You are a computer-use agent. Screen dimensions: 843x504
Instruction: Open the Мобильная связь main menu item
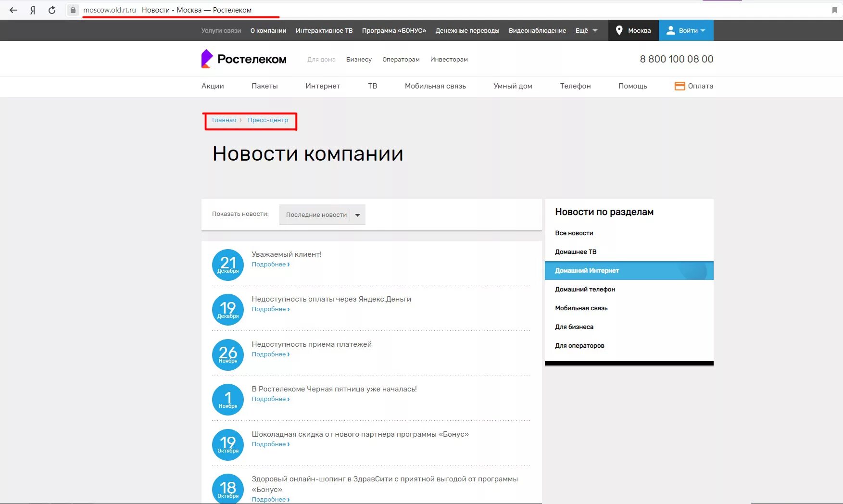point(435,86)
